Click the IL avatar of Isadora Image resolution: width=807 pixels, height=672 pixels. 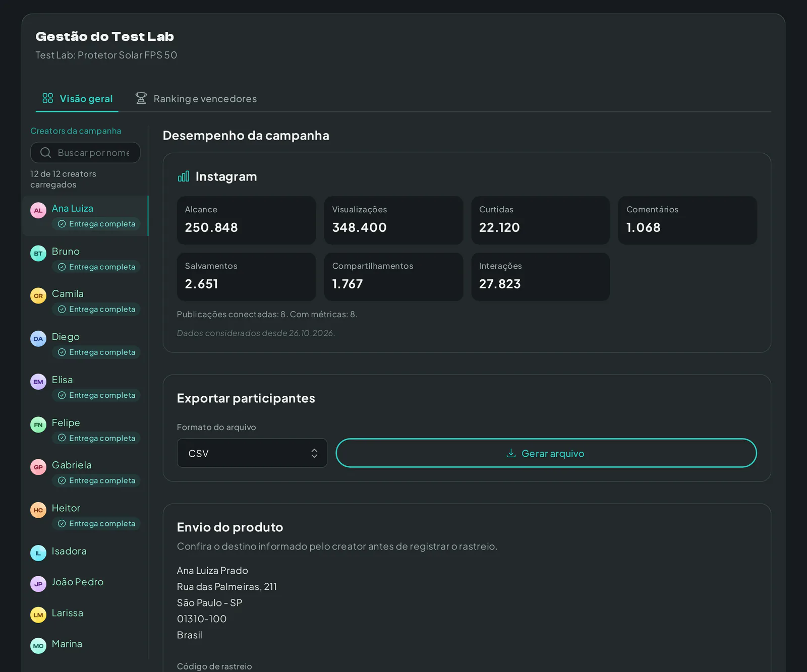[38, 553]
